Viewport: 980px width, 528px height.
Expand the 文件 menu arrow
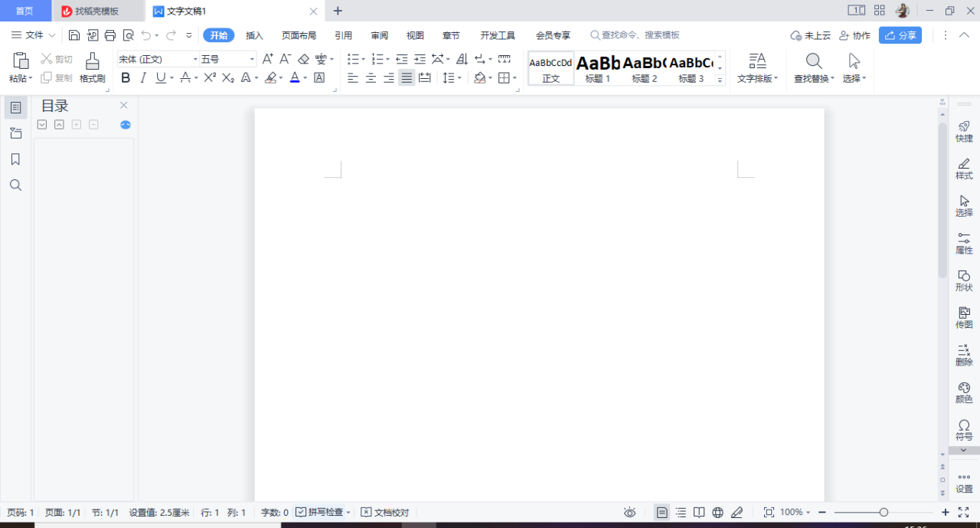click(52, 35)
